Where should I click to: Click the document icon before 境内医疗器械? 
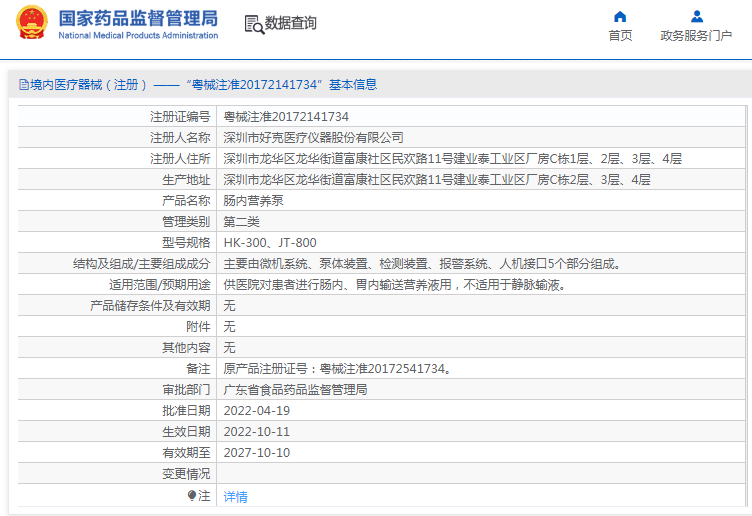24,85
